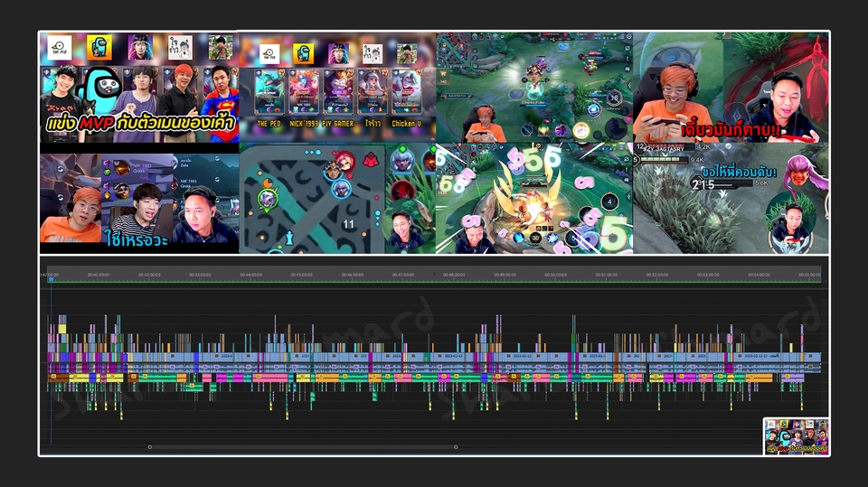Open the gameplay frame with orange-shirt player webcam
Image resolution: width=868 pixels, height=487 pixels.
pos(534,88)
